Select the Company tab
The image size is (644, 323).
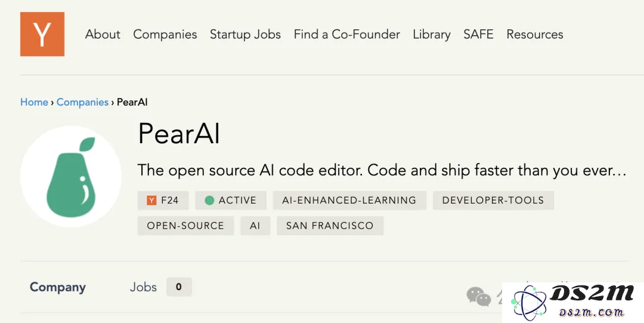[x=57, y=287]
